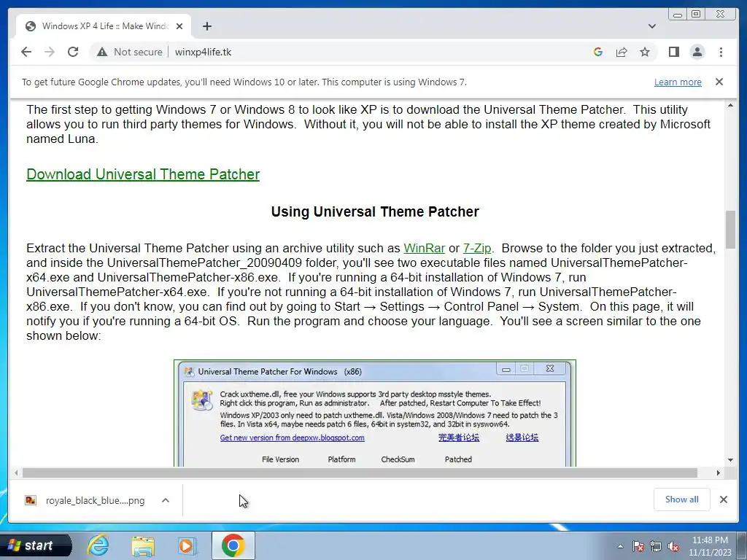
Task: Reload the current page
Action: coord(73,52)
